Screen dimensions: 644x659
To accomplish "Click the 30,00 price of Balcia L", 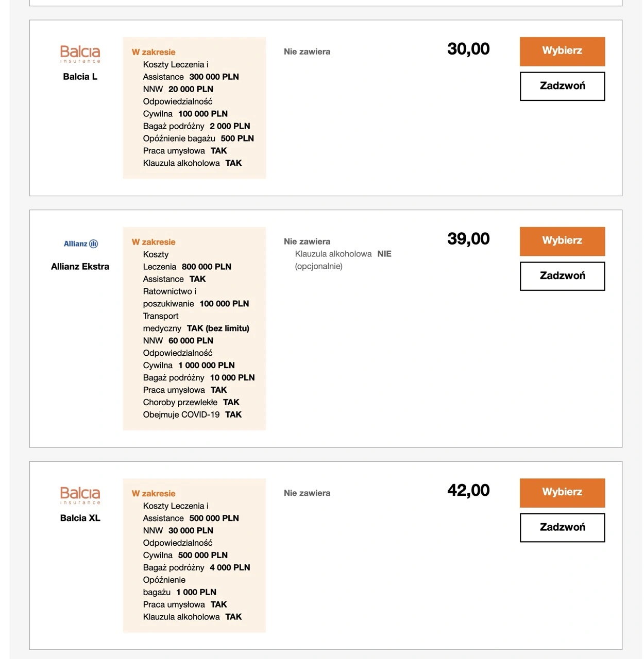I will [468, 49].
